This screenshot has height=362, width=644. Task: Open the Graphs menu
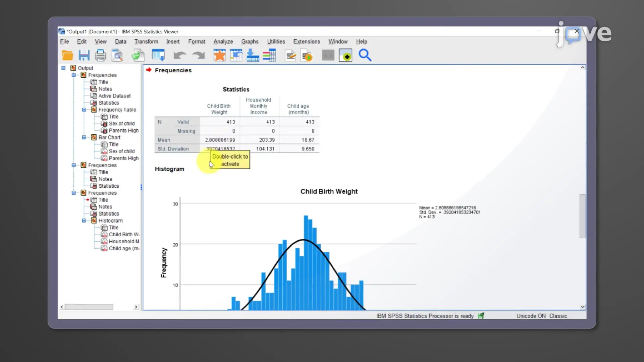pos(250,42)
